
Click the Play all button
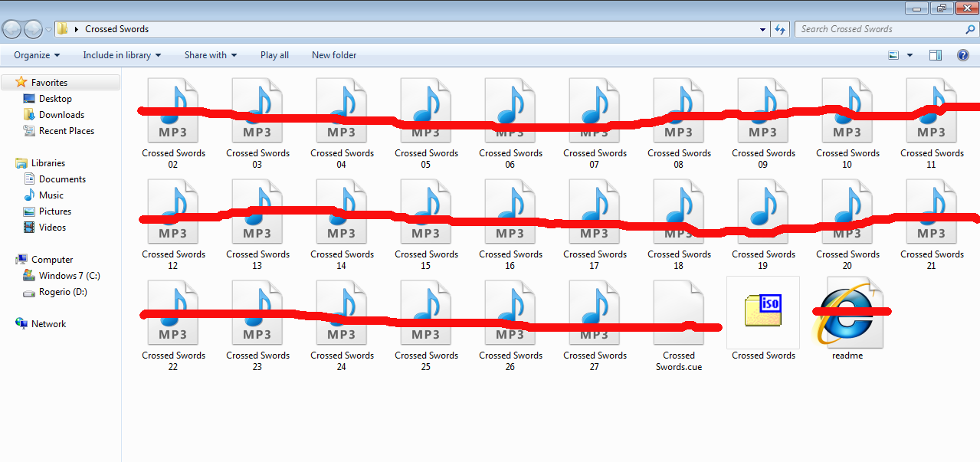[274, 55]
